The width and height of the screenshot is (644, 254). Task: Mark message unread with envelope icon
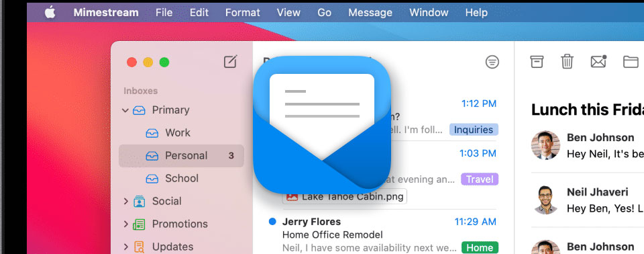(x=598, y=62)
